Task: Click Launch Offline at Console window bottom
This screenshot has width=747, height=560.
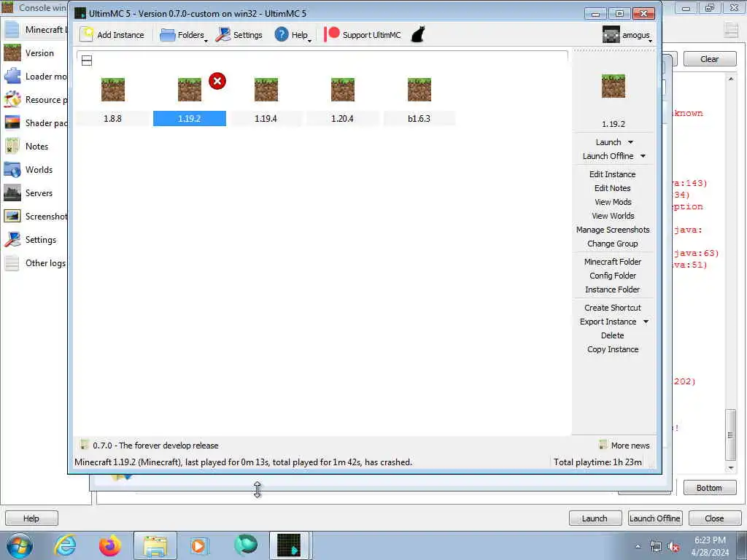Action: pos(654,518)
